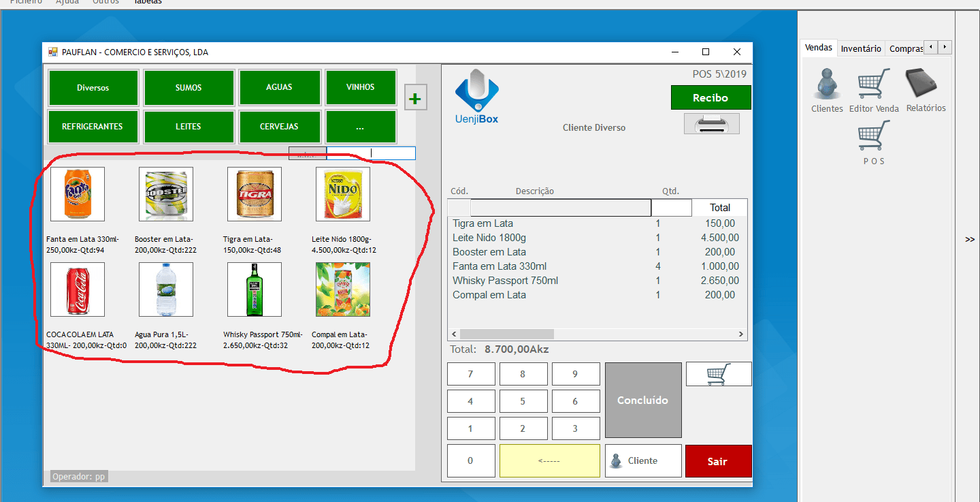Click the UenjiBox logo
The width and height of the screenshot is (980, 502).
[476, 96]
